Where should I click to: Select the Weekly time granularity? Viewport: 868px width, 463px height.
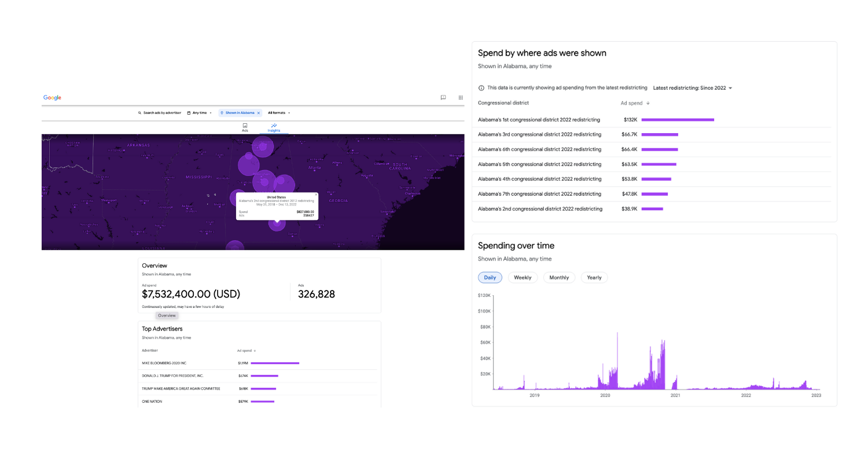point(523,278)
